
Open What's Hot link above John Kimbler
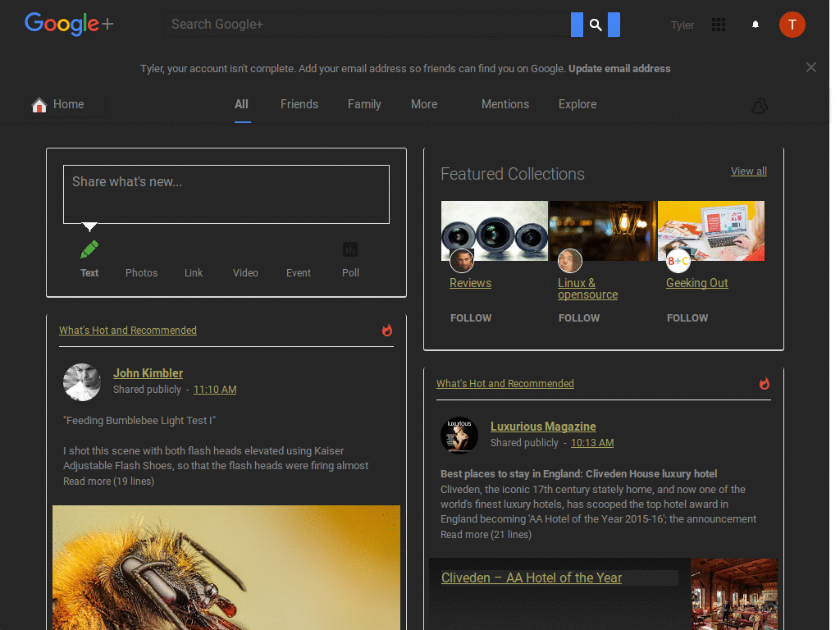coord(127,330)
